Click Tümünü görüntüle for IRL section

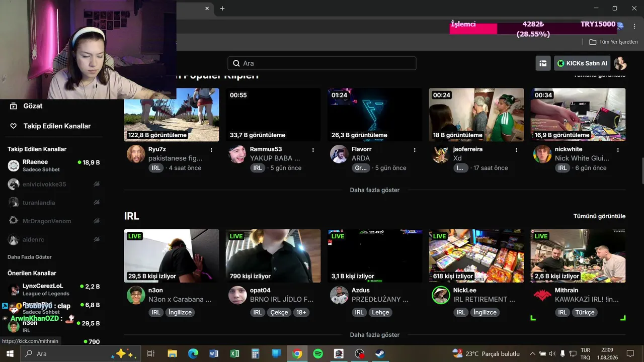coord(599,216)
